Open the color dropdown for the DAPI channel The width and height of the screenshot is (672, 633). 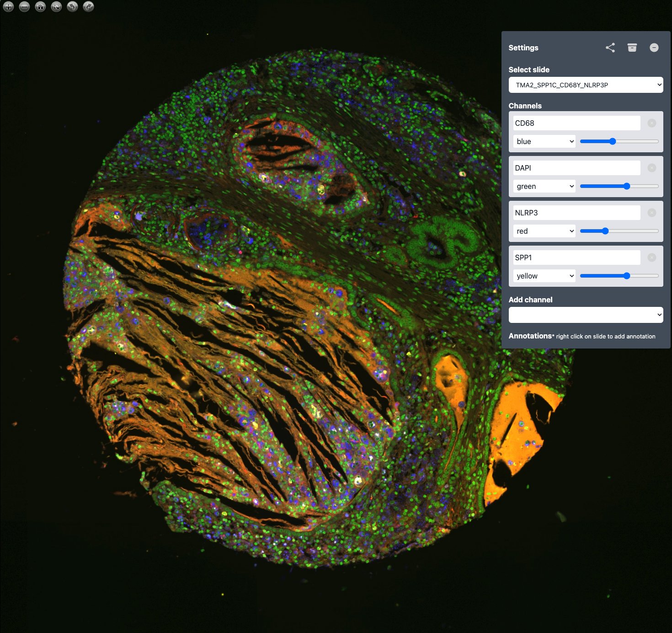544,186
